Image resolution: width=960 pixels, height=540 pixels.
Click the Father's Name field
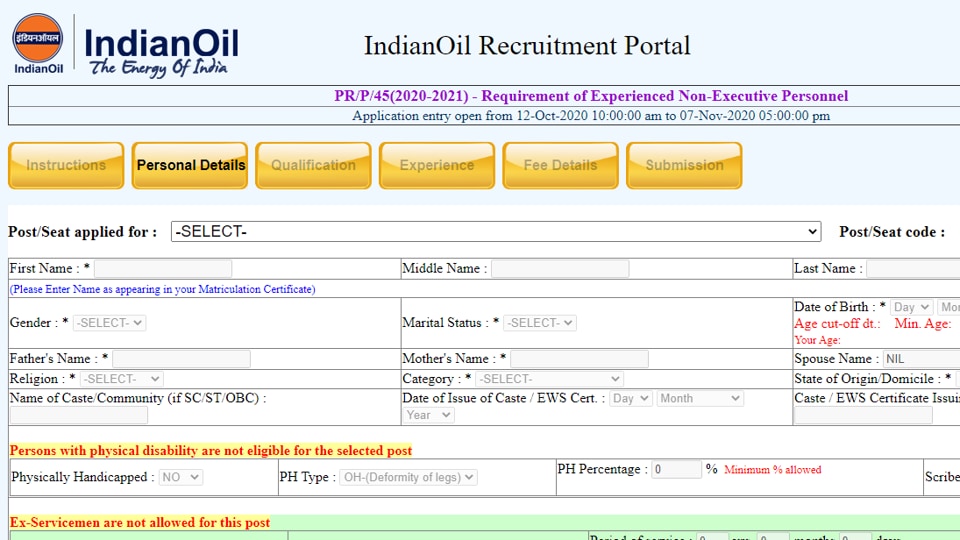181,359
